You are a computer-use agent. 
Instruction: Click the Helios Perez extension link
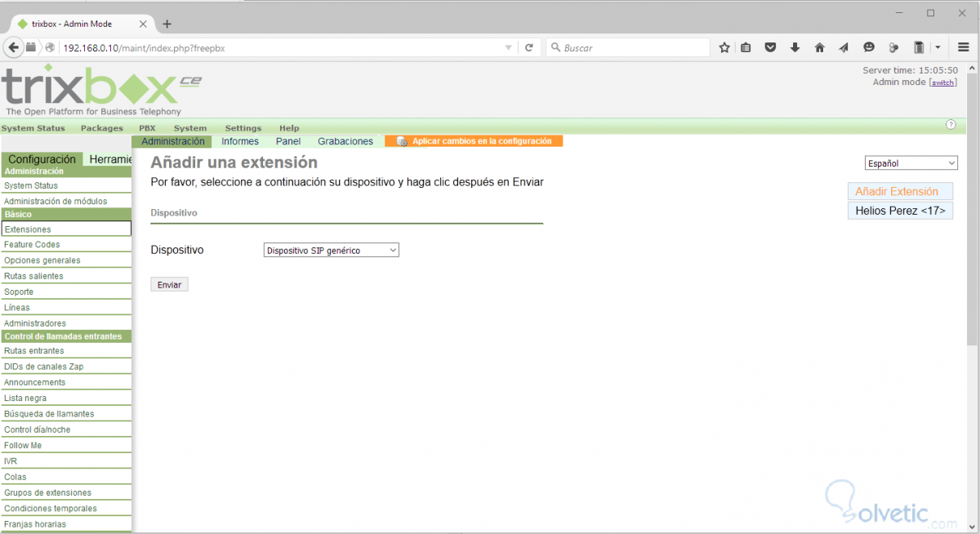click(x=900, y=210)
